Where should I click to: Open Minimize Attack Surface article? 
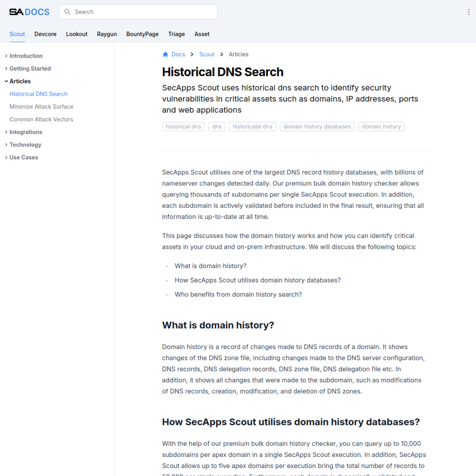pos(41,106)
